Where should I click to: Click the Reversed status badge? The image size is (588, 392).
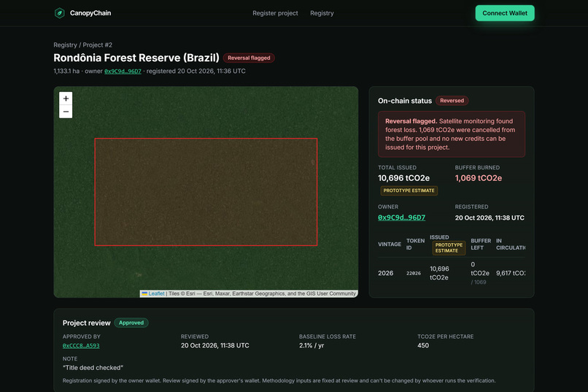click(452, 101)
